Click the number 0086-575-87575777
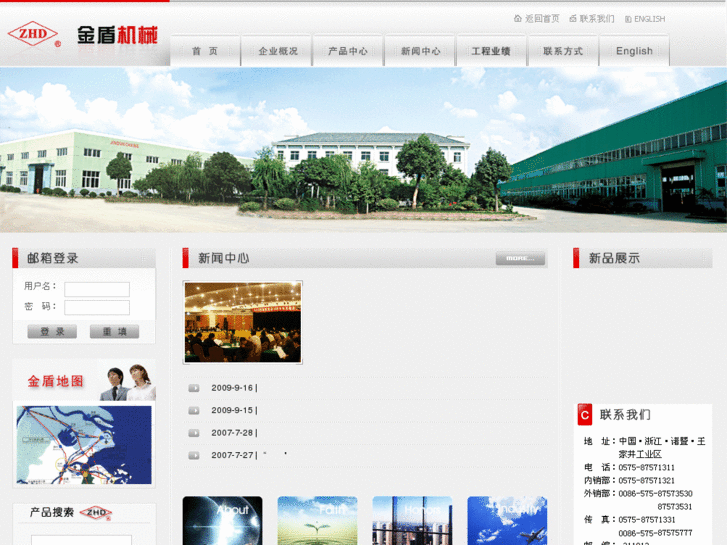 click(655, 533)
